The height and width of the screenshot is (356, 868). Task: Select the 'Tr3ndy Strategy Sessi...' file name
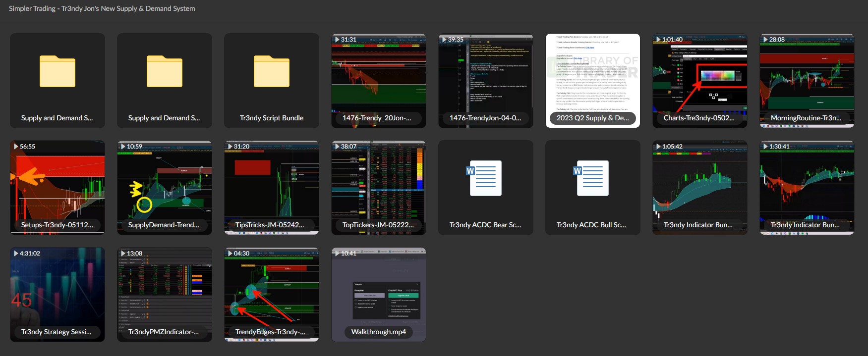57,332
